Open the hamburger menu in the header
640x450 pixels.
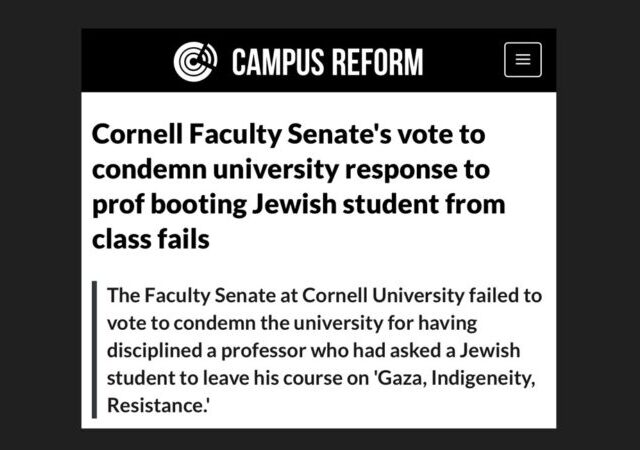click(522, 60)
